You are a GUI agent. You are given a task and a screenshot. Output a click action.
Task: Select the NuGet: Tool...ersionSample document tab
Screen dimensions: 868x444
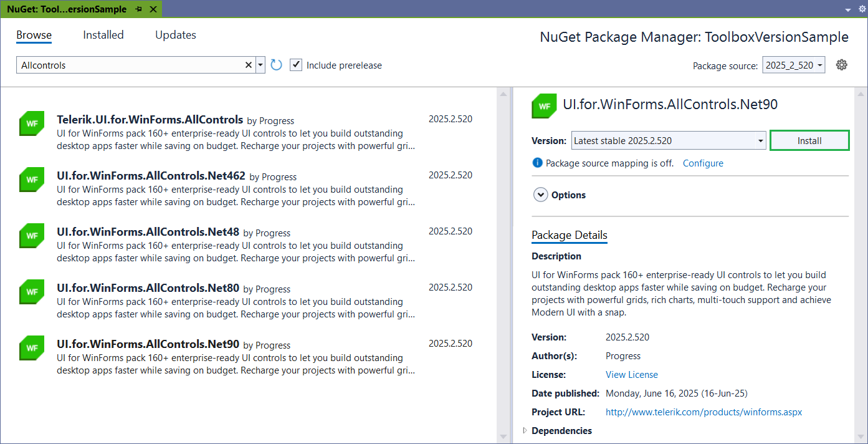pos(67,9)
